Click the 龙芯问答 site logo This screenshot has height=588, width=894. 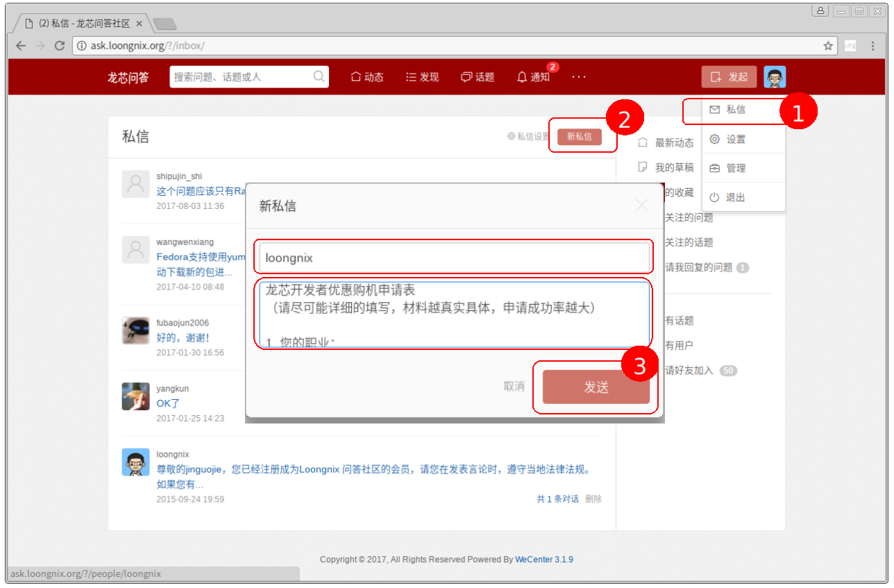[x=128, y=77]
